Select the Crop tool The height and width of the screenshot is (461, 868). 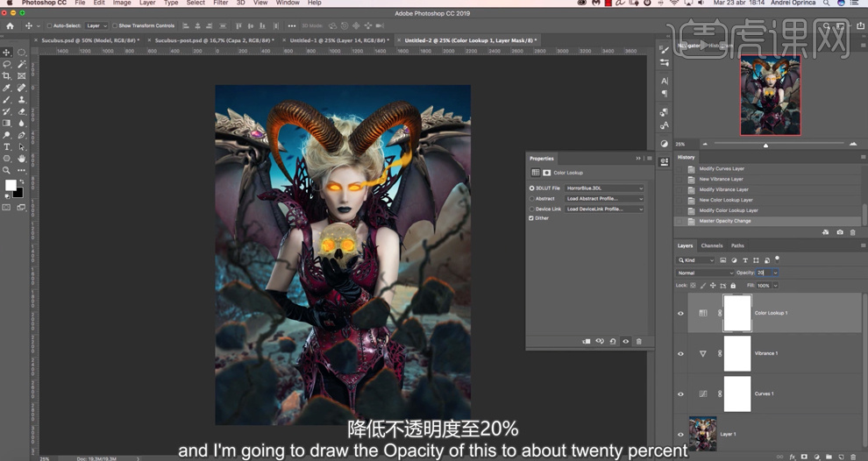pos(7,76)
